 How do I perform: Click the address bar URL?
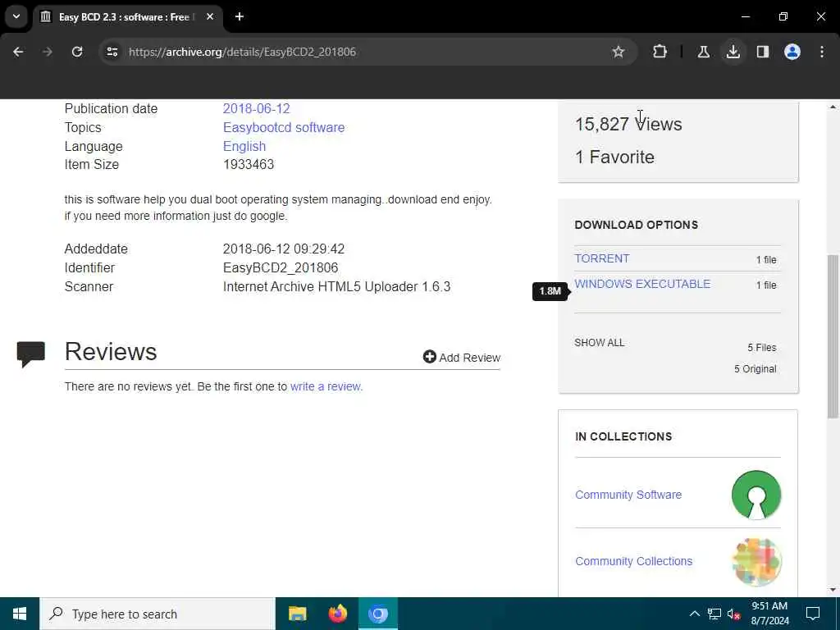(242, 52)
